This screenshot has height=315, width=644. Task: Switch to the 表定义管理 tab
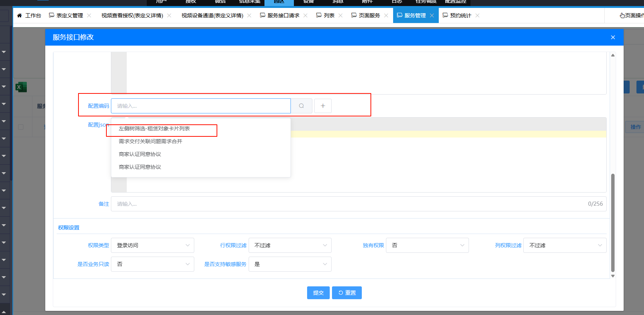click(x=69, y=15)
